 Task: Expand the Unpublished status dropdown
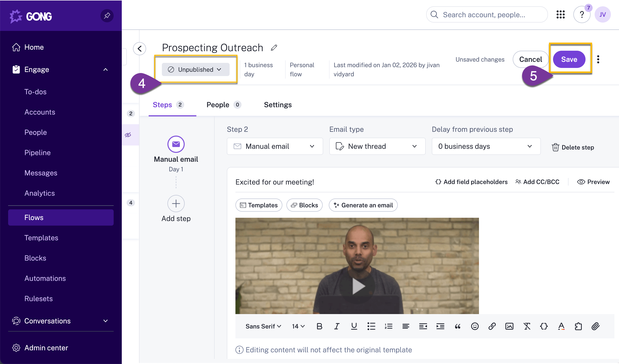click(x=195, y=69)
